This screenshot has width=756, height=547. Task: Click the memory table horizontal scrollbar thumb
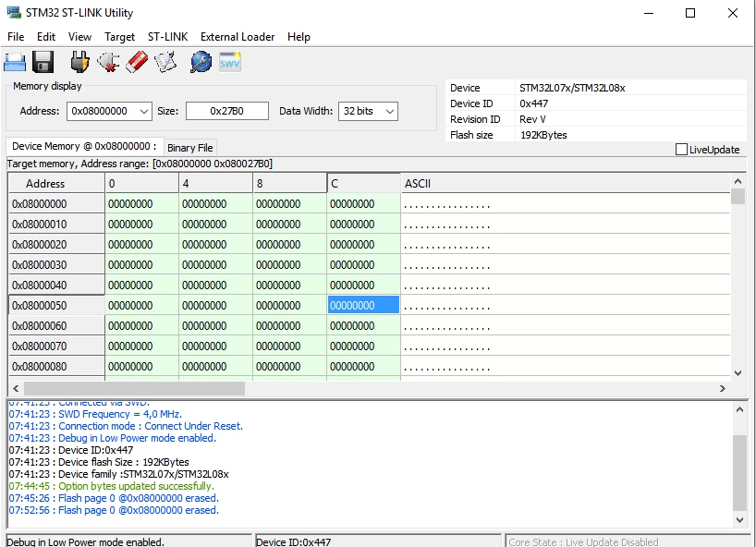134,388
